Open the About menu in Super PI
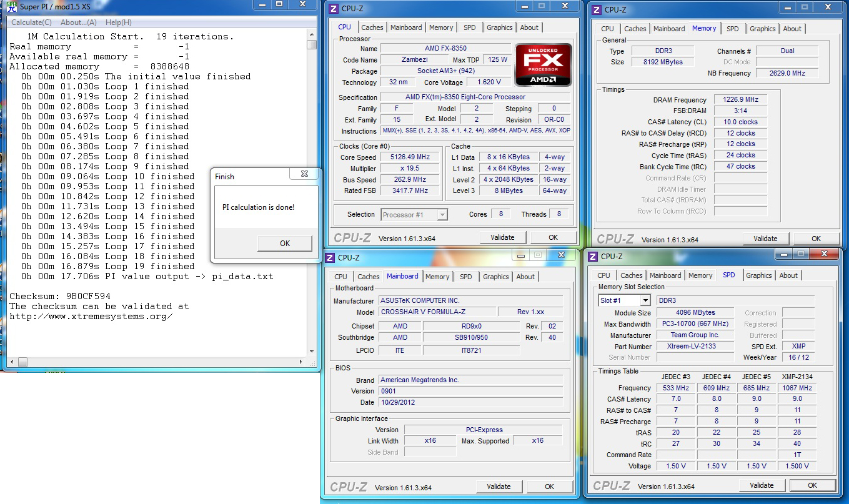The image size is (849, 504). click(x=79, y=22)
